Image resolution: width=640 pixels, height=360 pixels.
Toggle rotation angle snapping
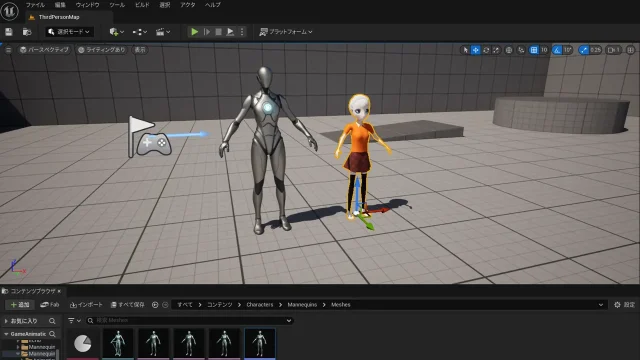pos(557,50)
